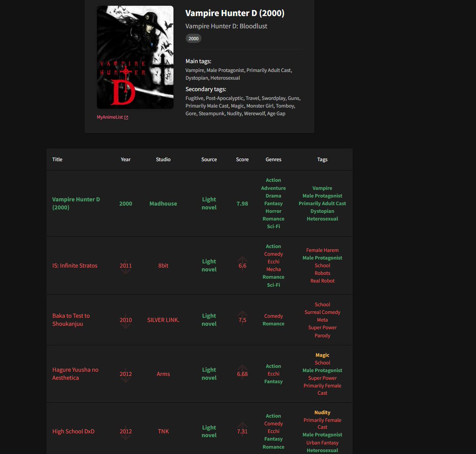Screen dimensions: 476x454
Task: Click 'Light novel' in the Infinite Stratos row
Action: click(209, 265)
